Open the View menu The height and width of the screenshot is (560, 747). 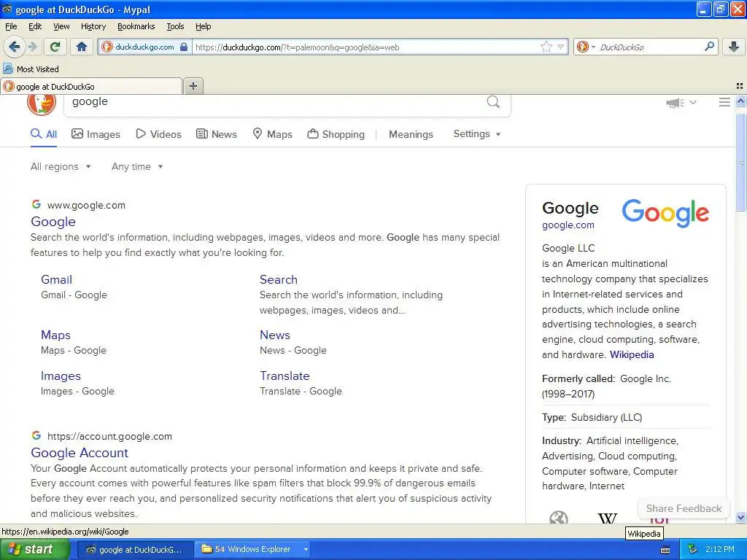coord(61,26)
